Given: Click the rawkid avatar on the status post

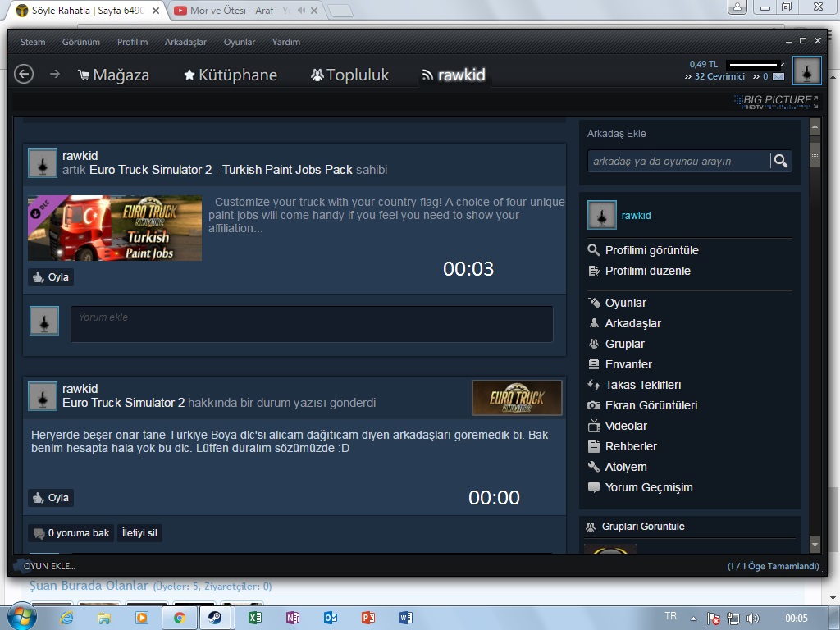Looking at the screenshot, I should click(x=43, y=396).
